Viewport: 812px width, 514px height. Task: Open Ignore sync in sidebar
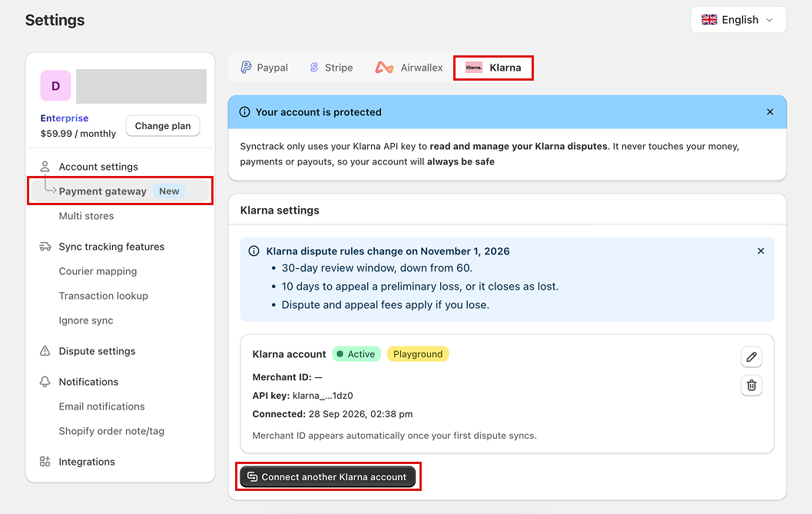click(x=86, y=320)
